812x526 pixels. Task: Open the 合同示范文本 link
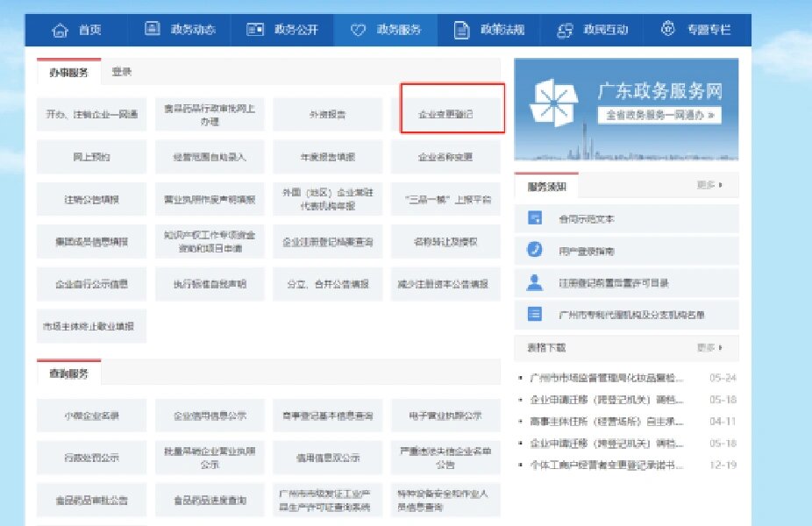coord(587,219)
